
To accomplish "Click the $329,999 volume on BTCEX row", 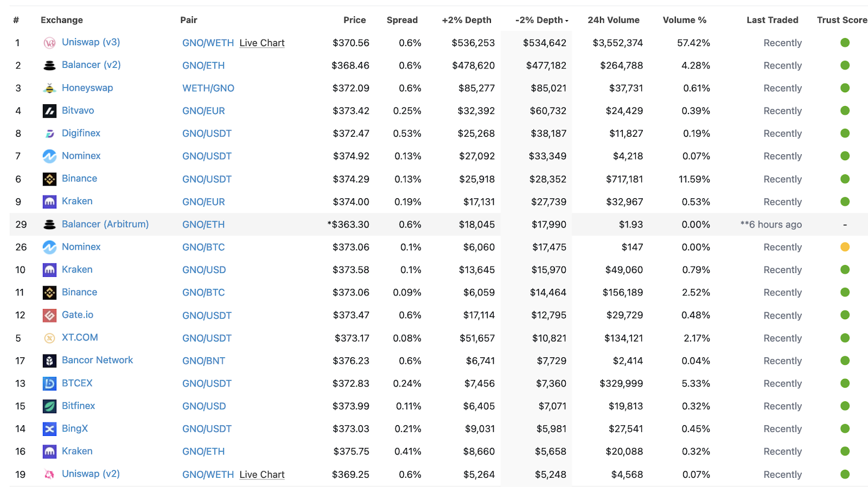I will coord(621,383).
